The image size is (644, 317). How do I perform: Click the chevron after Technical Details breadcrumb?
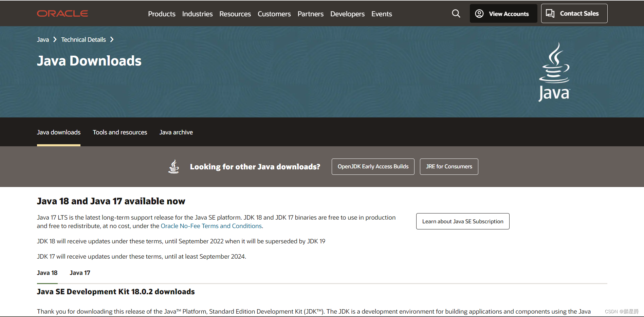pyautogui.click(x=112, y=40)
